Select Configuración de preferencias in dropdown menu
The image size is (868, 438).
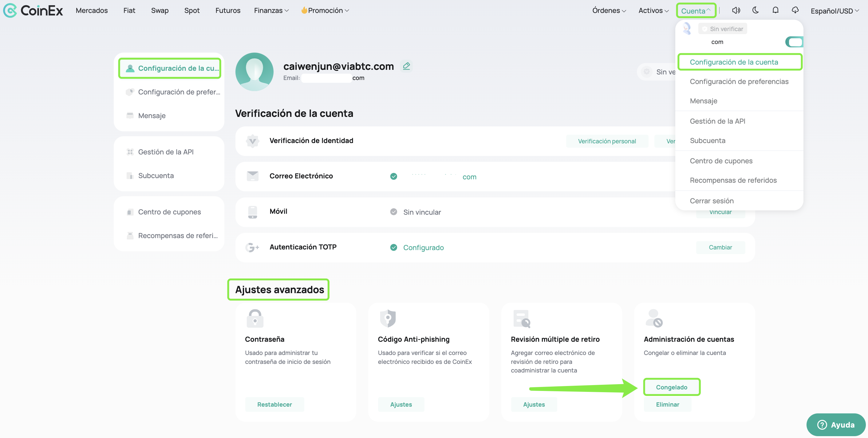pyautogui.click(x=739, y=82)
